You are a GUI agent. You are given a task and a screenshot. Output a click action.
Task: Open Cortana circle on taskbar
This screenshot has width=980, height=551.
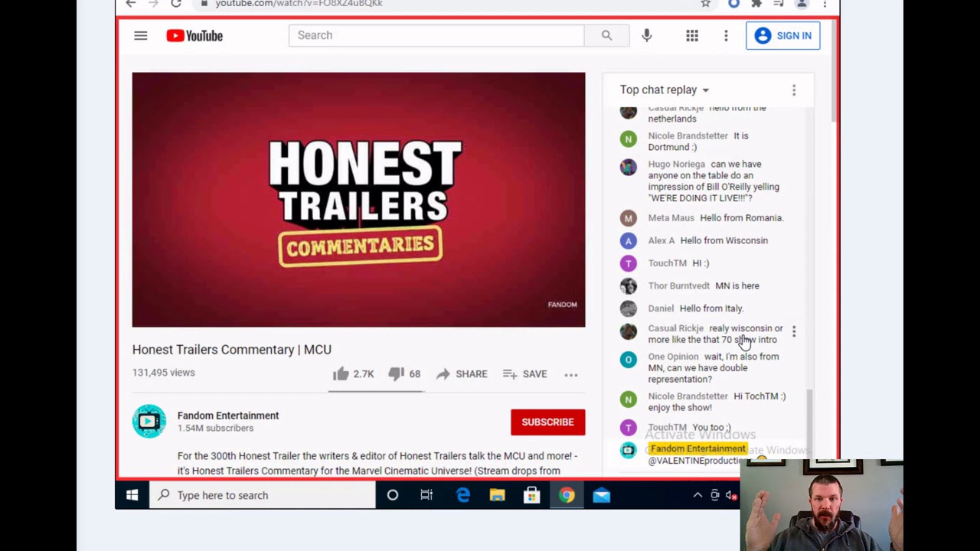click(393, 495)
